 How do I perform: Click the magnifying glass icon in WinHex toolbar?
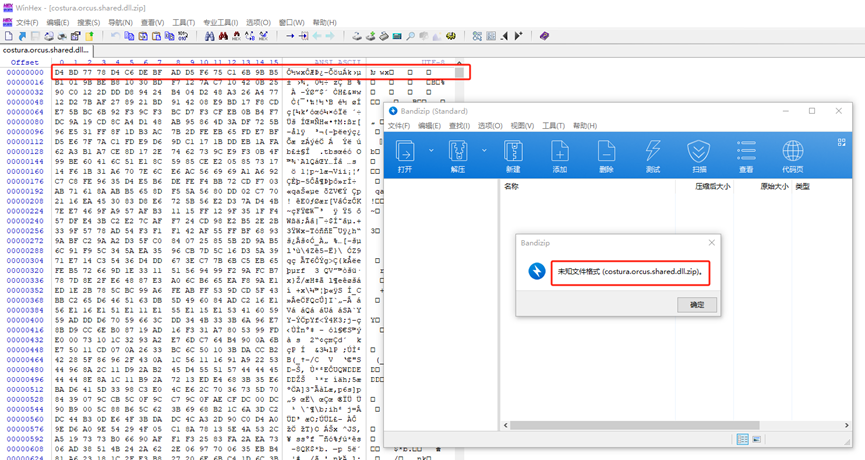click(x=410, y=36)
